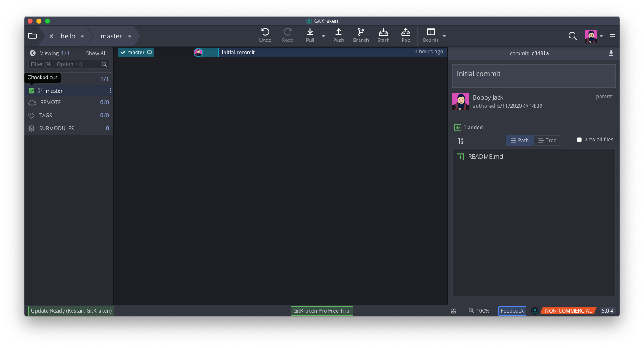Open the Feedback link in the status bar
The image size is (644, 348).
click(x=512, y=310)
